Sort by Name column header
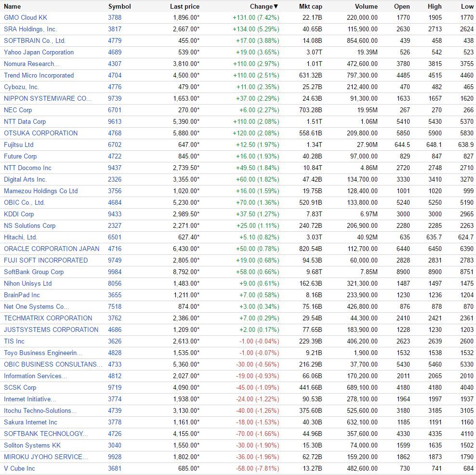 [12, 6]
